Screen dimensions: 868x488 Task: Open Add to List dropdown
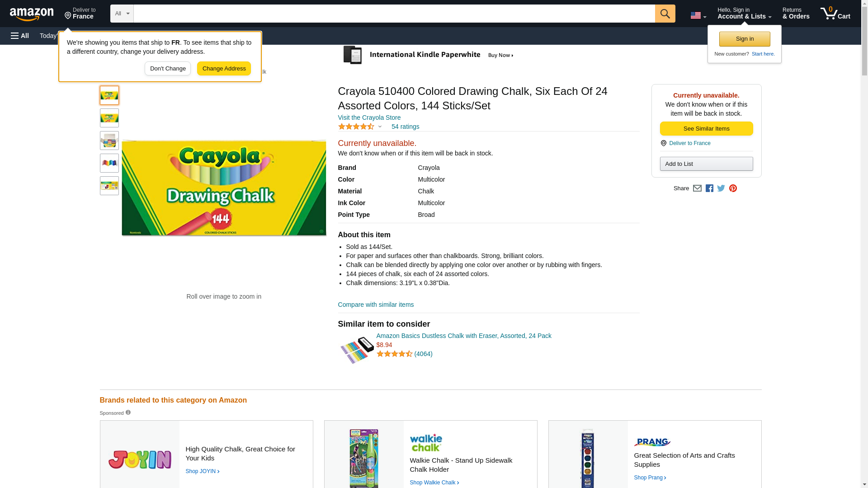[x=706, y=164]
